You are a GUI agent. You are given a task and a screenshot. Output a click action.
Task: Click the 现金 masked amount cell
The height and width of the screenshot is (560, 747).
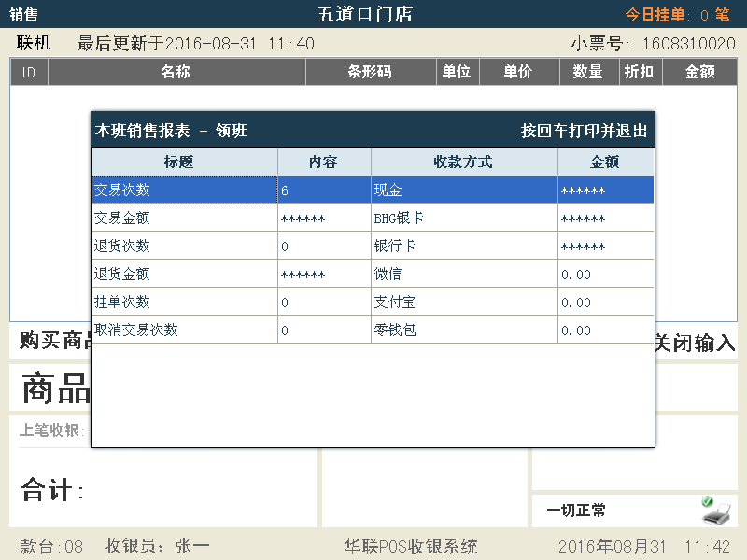606,190
